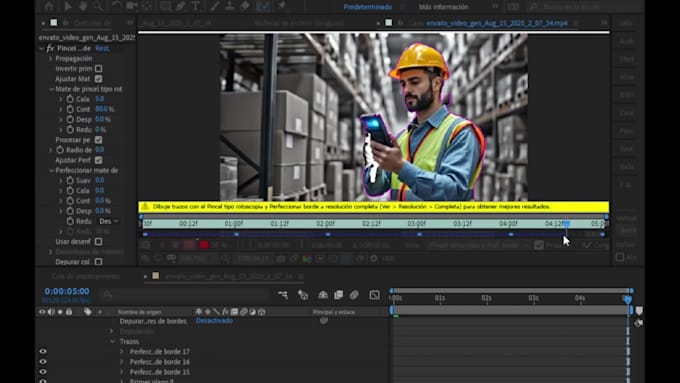This screenshot has height=383, width=680.
Task: Select the Predeterminado workspace
Action: pyautogui.click(x=368, y=7)
